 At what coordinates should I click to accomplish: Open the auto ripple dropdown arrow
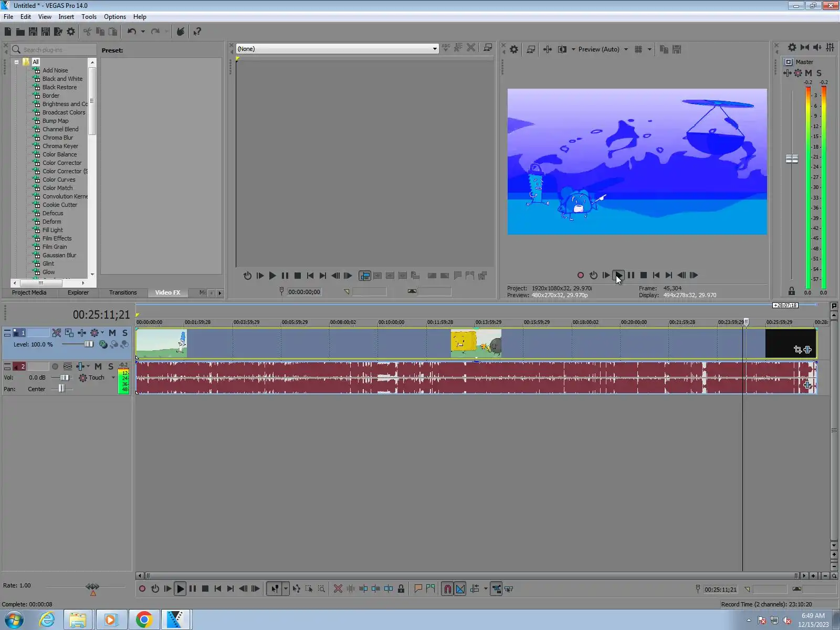[486, 589]
